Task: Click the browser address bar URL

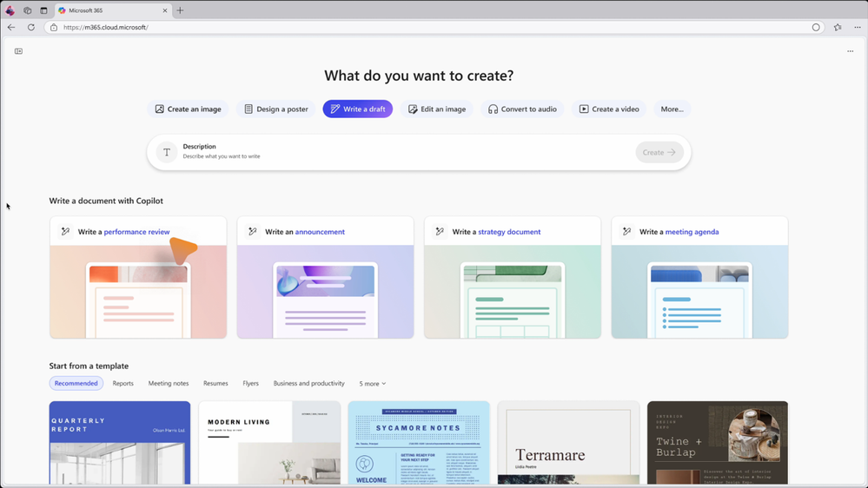Action: coord(106,27)
